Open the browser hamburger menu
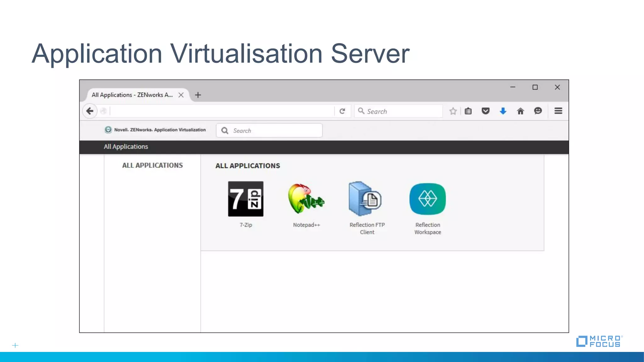 tap(558, 111)
